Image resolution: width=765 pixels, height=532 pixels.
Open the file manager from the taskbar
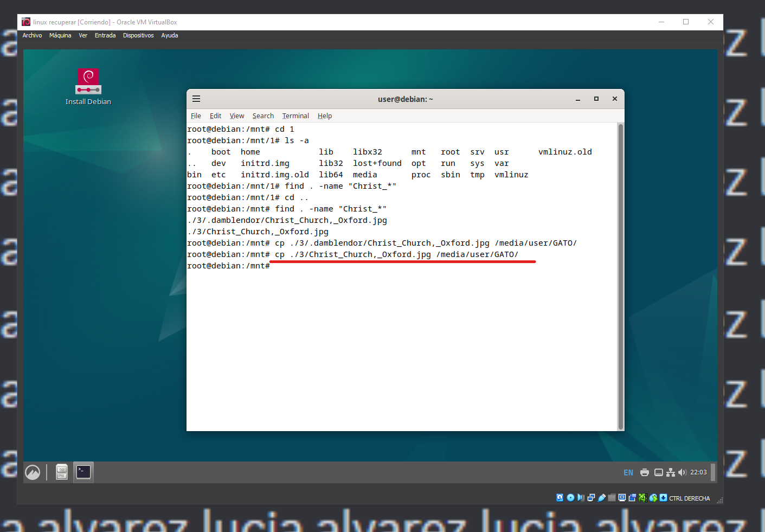tap(61, 472)
